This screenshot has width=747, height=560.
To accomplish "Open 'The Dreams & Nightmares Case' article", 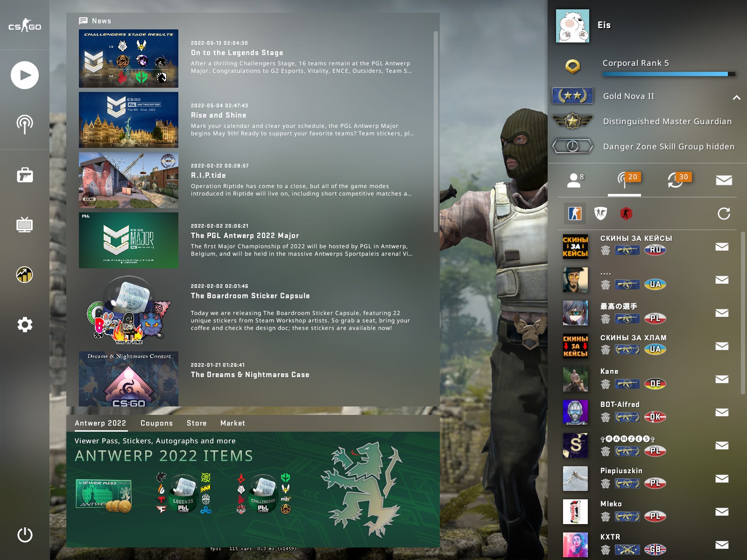I will [x=250, y=375].
